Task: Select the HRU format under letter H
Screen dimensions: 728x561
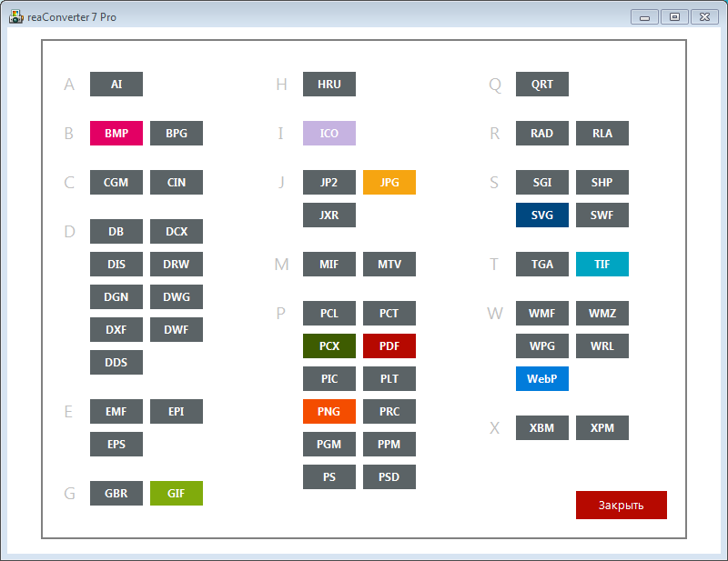Action: click(329, 84)
